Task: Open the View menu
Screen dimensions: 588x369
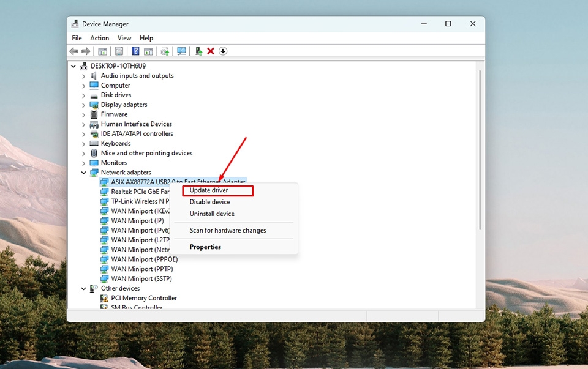Action: [x=124, y=37]
